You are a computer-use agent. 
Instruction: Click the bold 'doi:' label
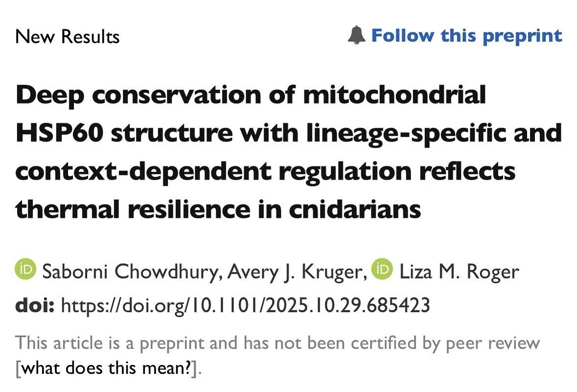pos(35,305)
